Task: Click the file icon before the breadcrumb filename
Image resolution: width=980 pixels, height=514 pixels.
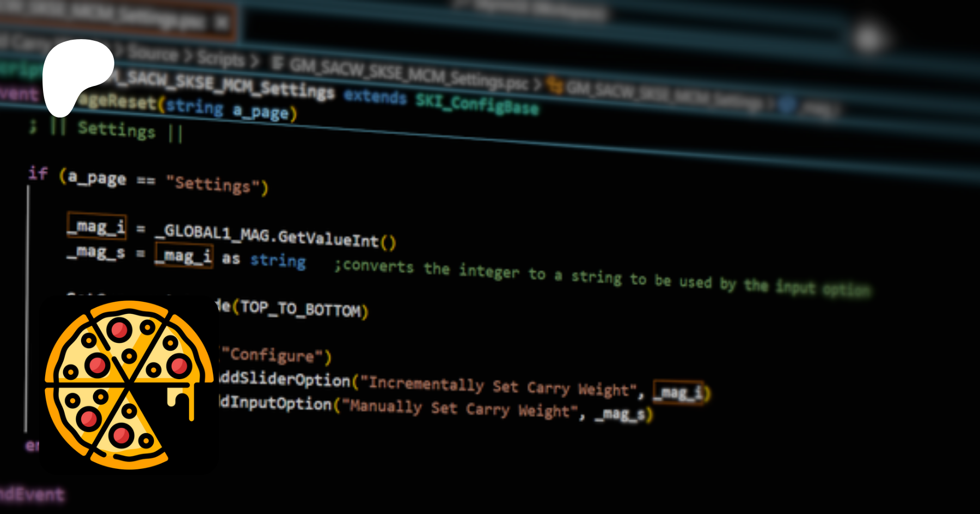Action: (277, 64)
